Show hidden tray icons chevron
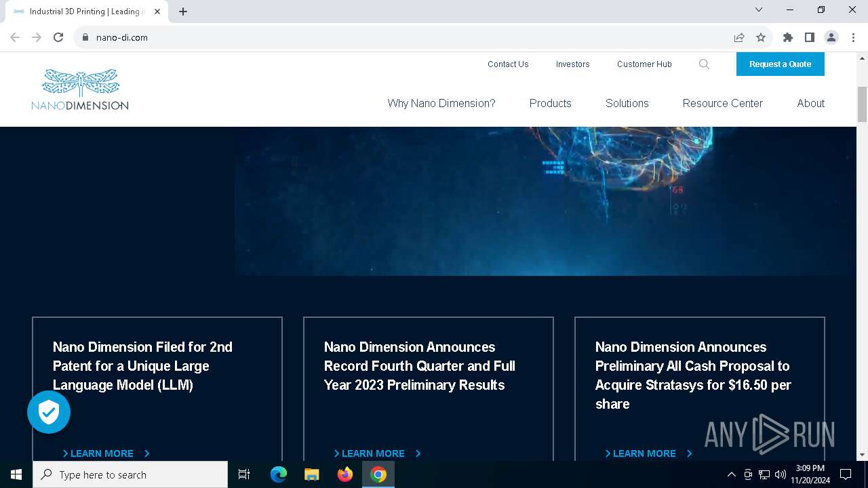The image size is (868, 488). (731, 474)
